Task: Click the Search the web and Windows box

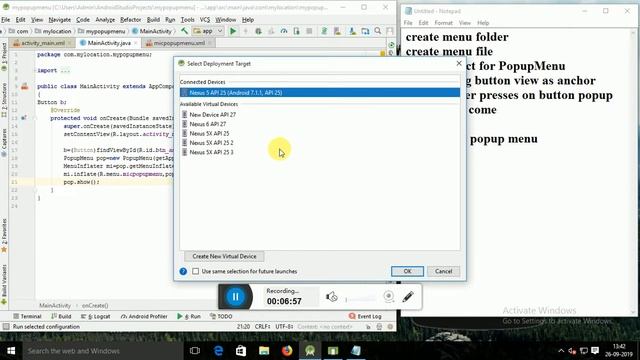Action: 103,351
